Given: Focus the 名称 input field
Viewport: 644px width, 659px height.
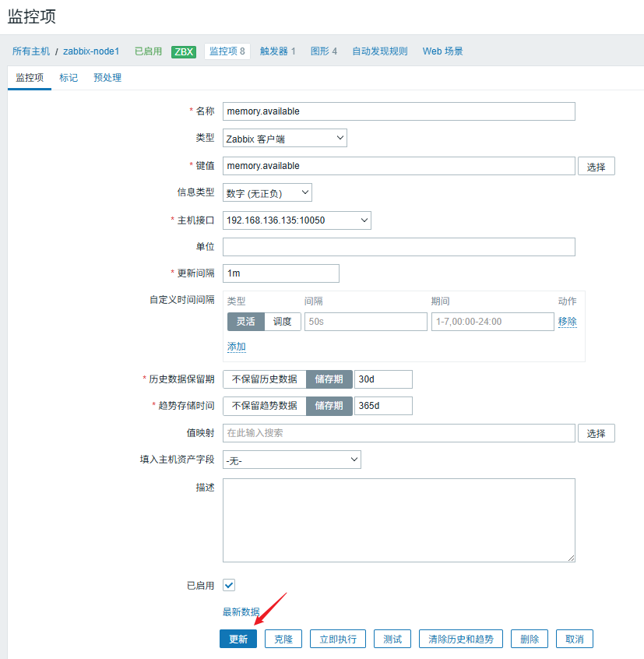Looking at the screenshot, I should tap(399, 111).
